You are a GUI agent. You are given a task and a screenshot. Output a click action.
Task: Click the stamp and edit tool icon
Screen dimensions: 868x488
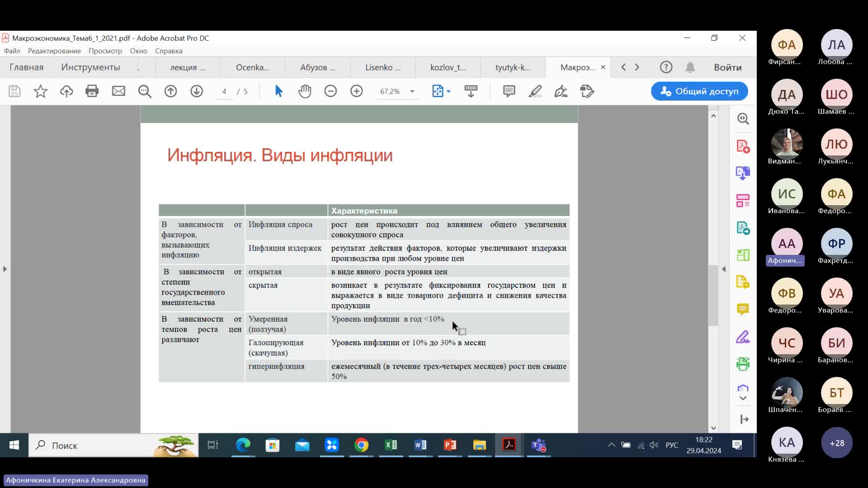[x=587, y=91]
